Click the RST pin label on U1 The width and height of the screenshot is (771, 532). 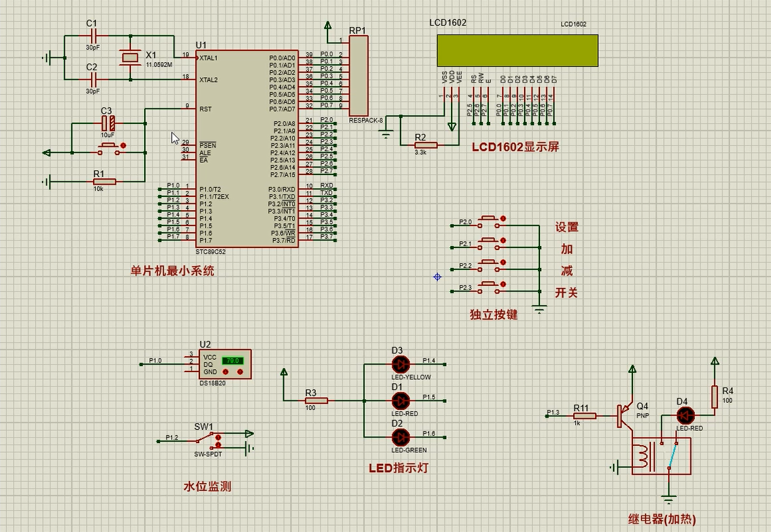(x=206, y=109)
